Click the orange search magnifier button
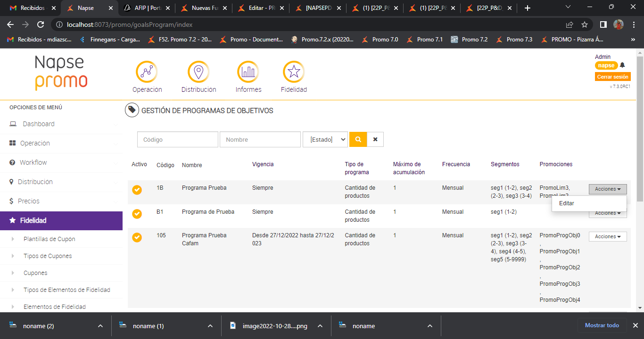644x339 pixels. point(358,139)
